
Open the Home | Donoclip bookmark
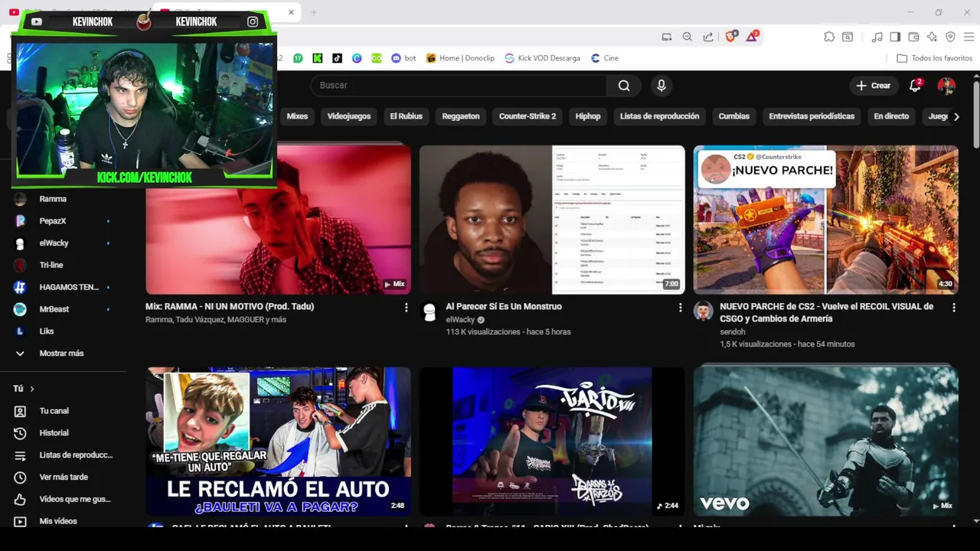[460, 58]
